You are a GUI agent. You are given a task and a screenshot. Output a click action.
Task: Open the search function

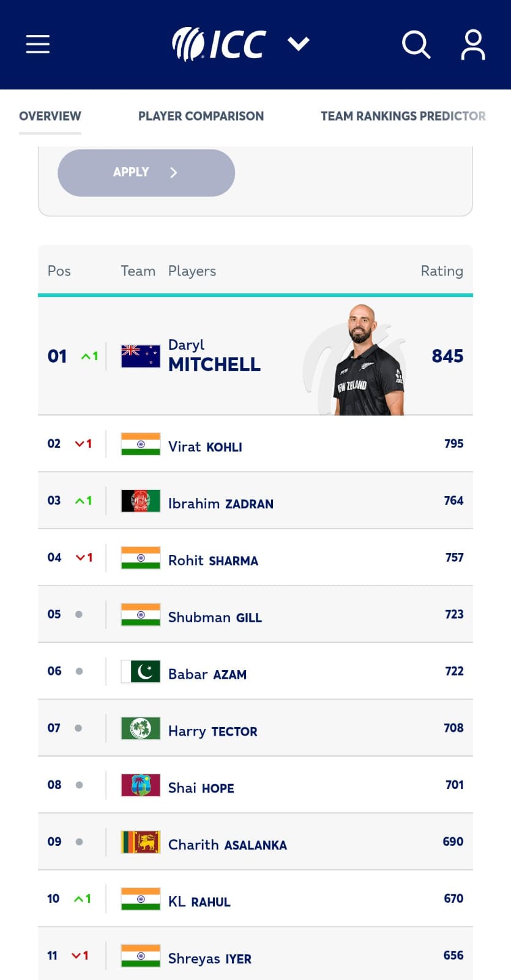pos(416,43)
